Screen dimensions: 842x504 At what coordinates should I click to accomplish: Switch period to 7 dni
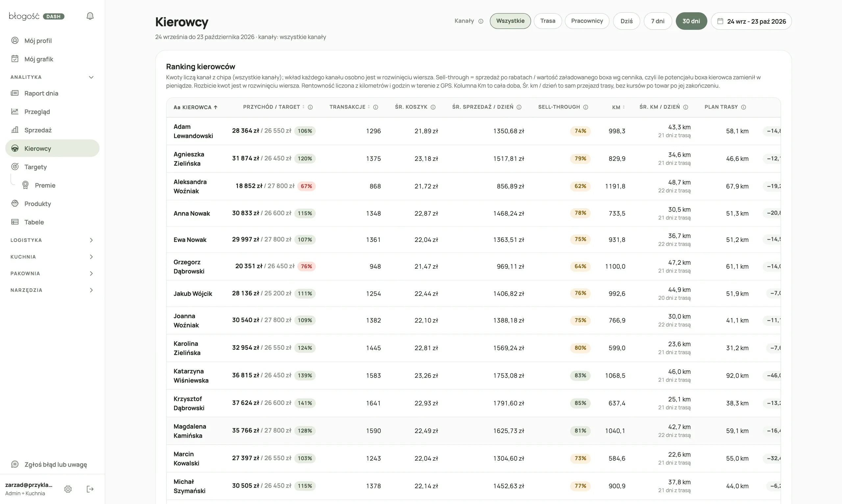[x=658, y=21]
